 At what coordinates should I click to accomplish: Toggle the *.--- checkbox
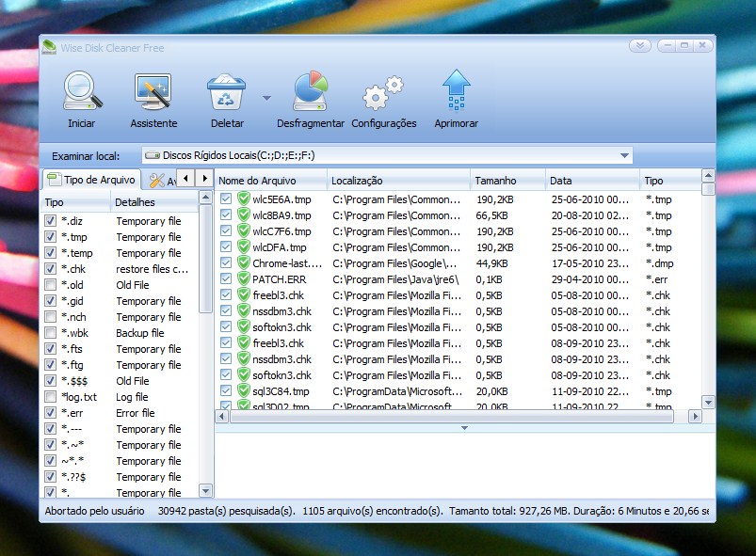point(50,428)
